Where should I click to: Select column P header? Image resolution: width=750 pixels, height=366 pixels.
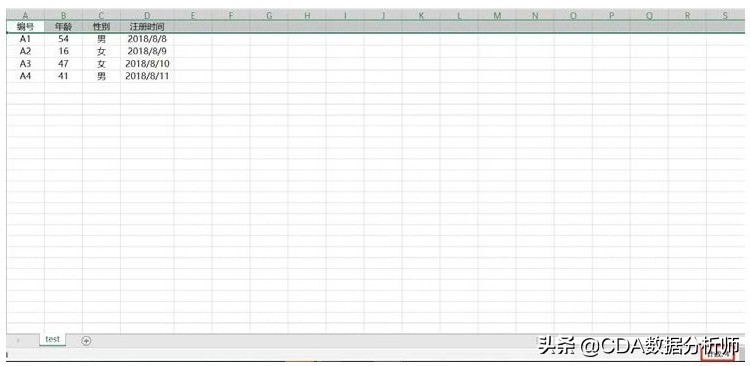611,15
